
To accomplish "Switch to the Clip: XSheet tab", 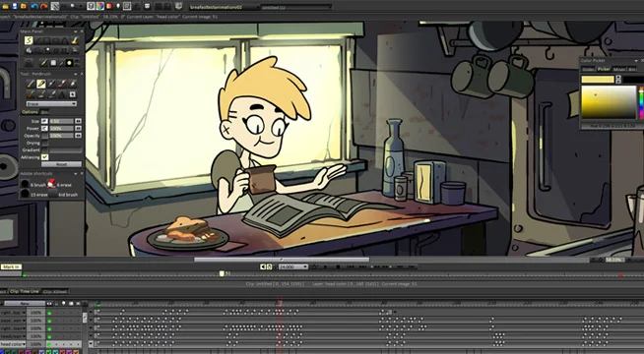I will click(x=54, y=292).
